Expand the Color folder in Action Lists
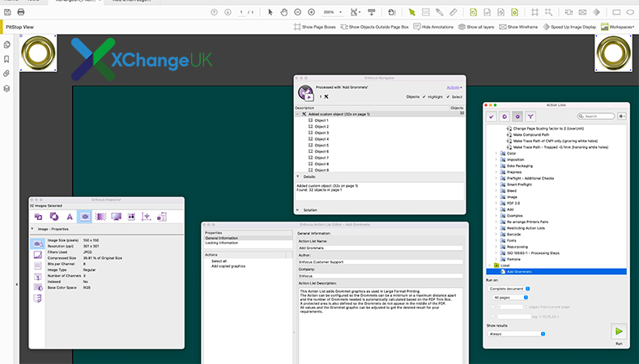Viewport: 639px width, 364px height. pyautogui.click(x=496, y=154)
